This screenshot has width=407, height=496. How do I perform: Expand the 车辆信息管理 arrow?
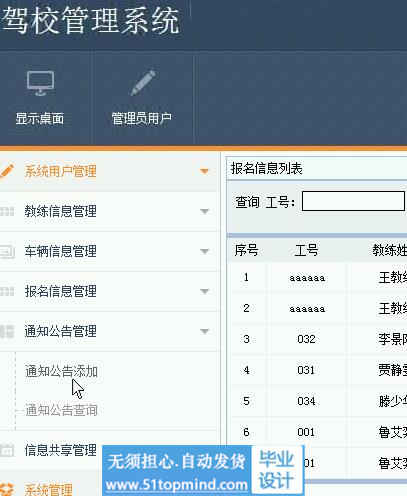tap(204, 251)
